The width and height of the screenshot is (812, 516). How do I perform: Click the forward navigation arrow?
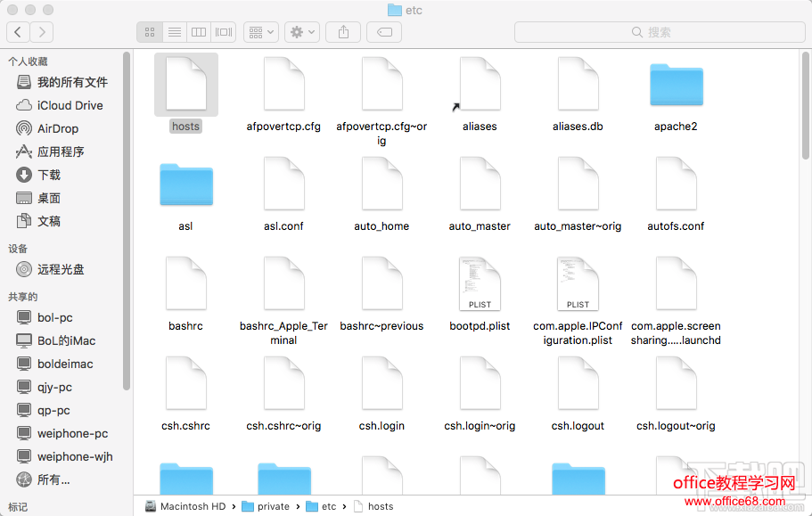[41, 32]
